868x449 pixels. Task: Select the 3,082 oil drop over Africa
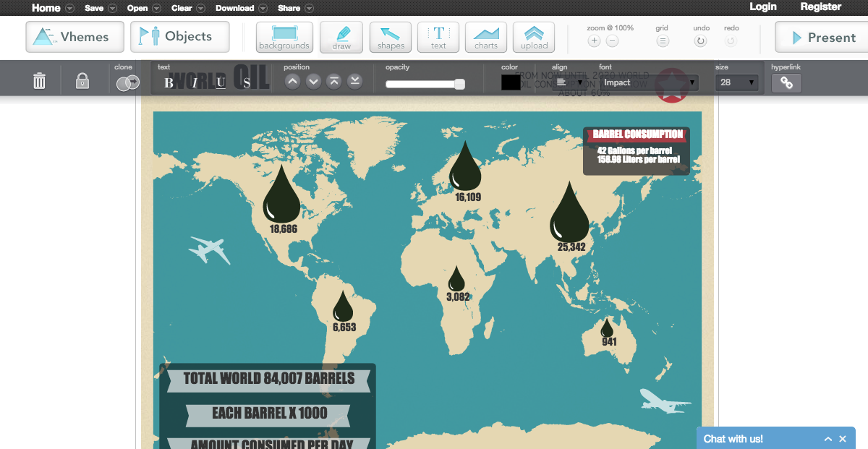pyautogui.click(x=456, y=279)
